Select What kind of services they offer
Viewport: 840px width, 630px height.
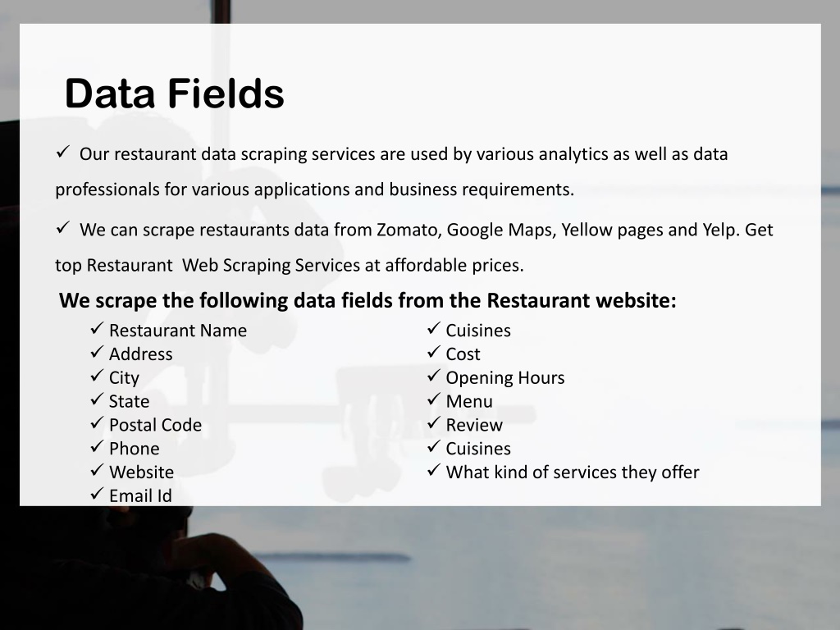[x=573, y=472]
